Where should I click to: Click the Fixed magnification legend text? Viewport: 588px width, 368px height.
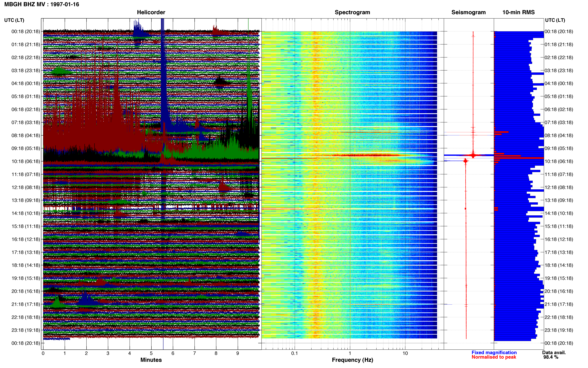(x=494, y=352)
